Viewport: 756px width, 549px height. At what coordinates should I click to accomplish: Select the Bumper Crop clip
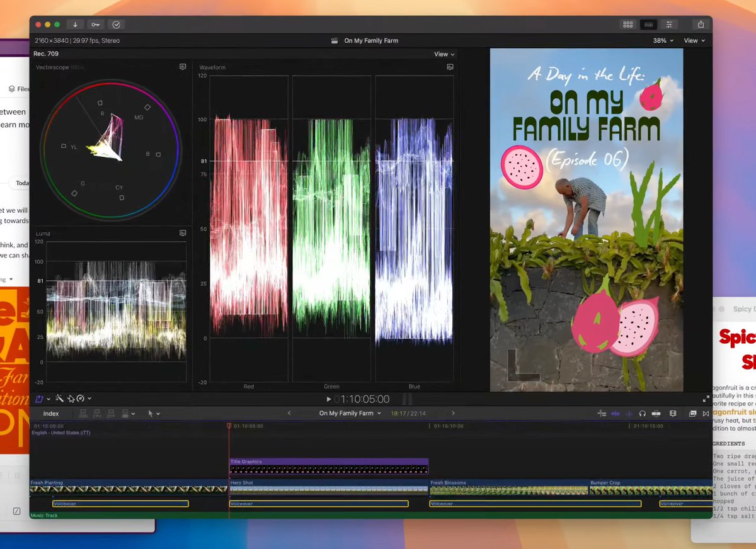click(x=651, y=487)
